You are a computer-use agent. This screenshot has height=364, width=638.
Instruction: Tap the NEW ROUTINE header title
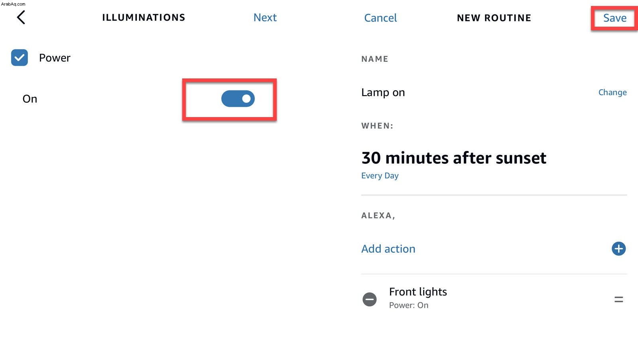[494, 18]
